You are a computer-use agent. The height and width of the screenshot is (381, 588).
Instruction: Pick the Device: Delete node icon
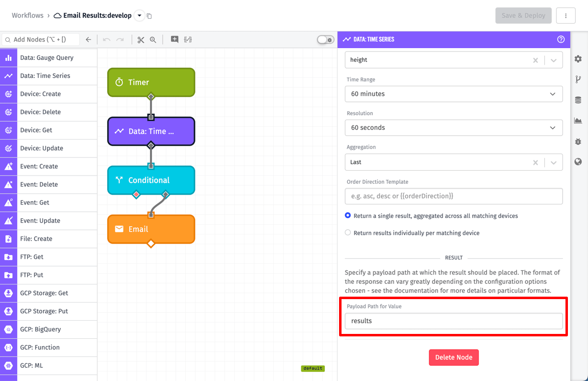8,112
